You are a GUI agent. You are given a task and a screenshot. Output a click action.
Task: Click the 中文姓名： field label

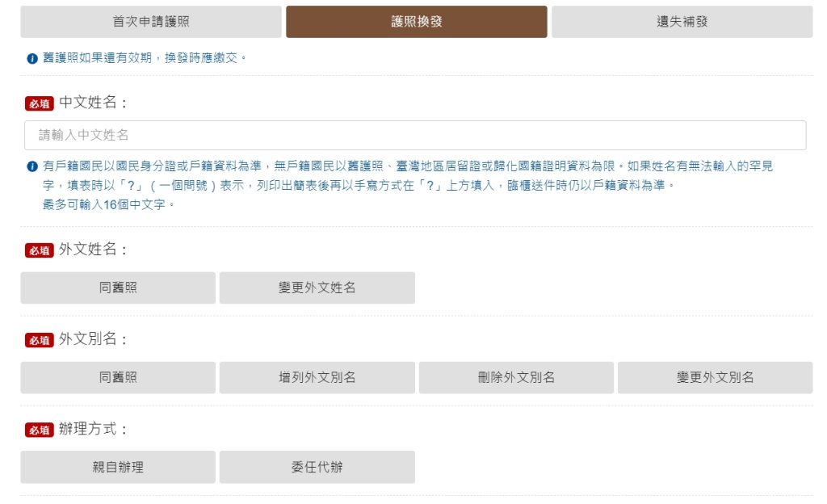(x=94, y=103)
